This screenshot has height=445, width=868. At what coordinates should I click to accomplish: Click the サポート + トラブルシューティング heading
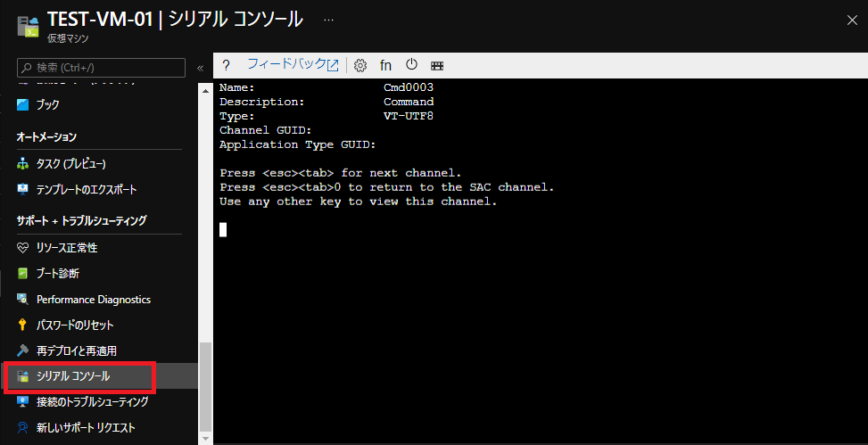(x=81, y=220)
